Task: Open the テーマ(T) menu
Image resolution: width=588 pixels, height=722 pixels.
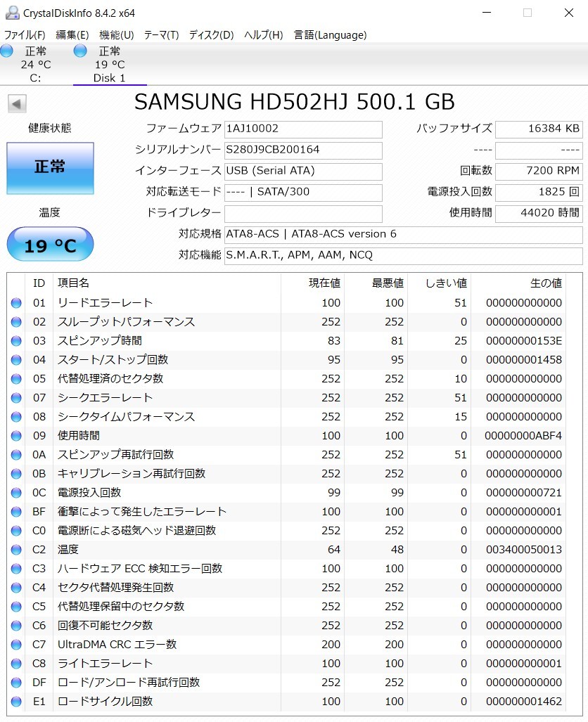Action: 161,35
